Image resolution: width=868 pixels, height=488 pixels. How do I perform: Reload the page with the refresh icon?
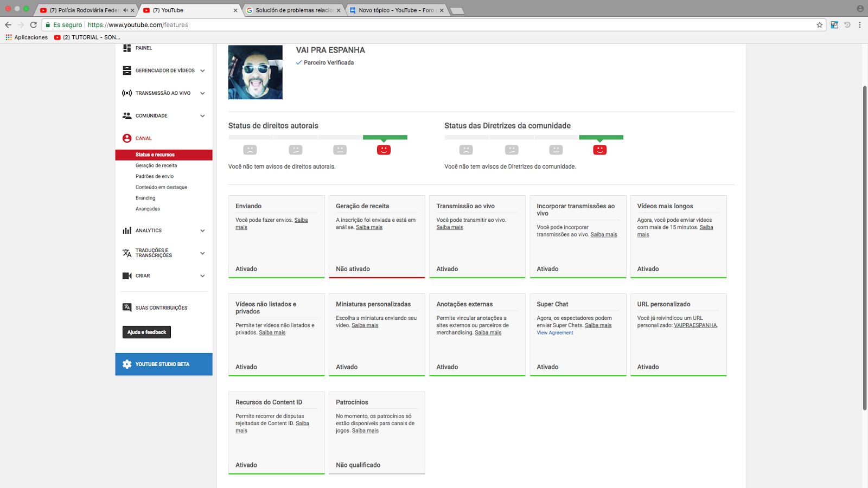tap(34, 25)
